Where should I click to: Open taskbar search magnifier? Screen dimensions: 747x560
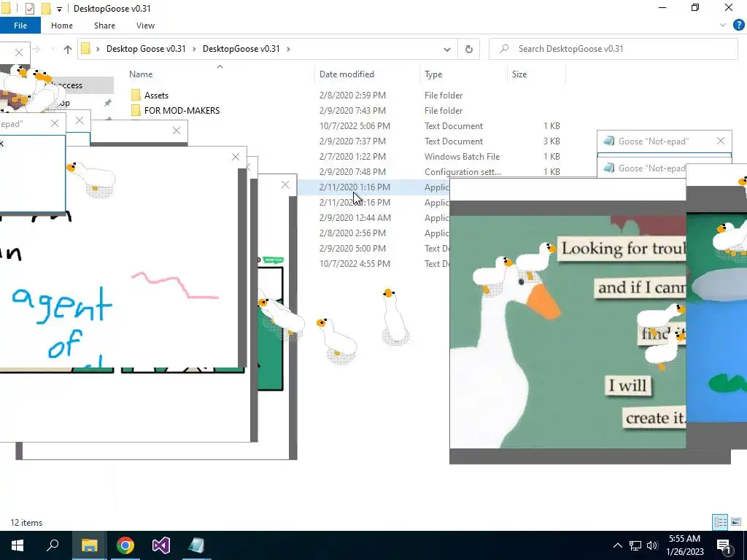pyautogui.click(x=53, y=545)
